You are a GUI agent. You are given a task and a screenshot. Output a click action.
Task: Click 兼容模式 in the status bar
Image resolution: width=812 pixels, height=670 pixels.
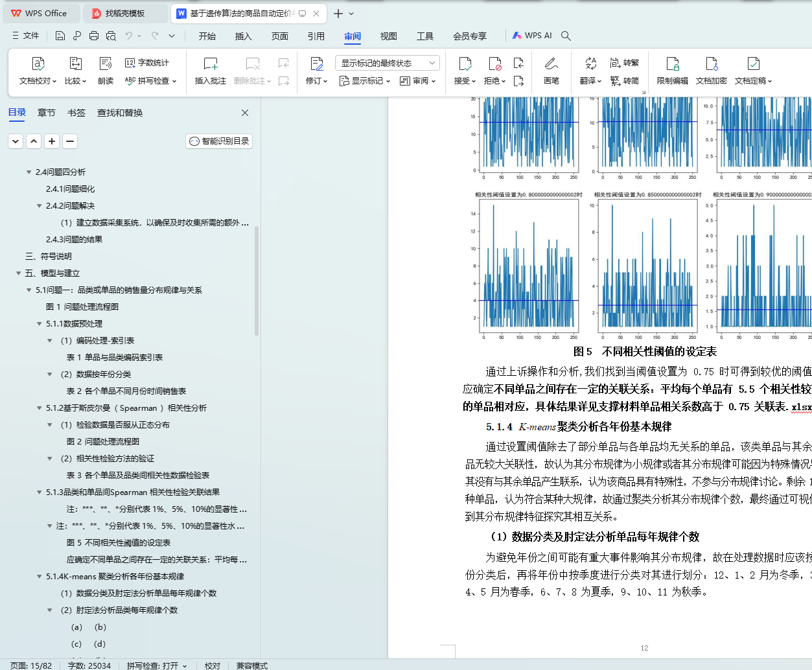pos(252,665)
